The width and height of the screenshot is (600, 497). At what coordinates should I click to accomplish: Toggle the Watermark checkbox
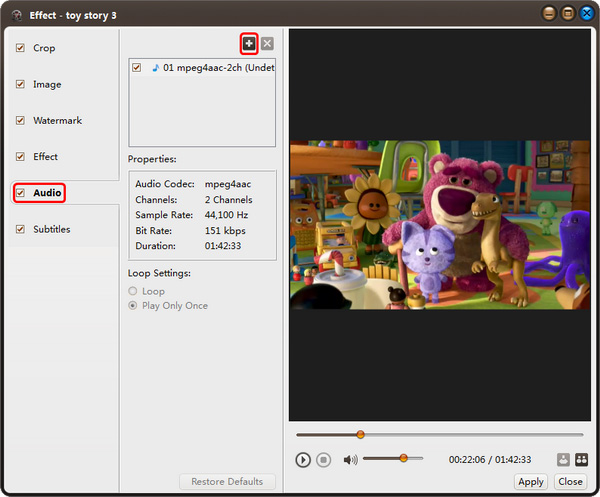(20, 121)
